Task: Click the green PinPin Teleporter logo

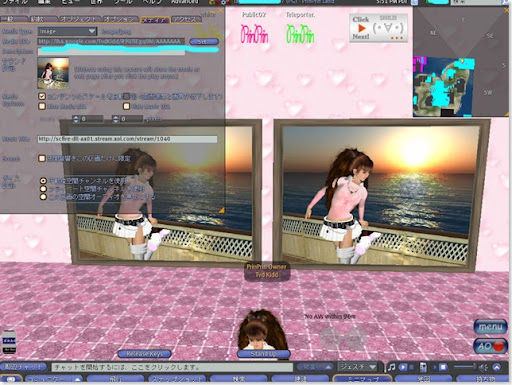Action: pos(300,34)
